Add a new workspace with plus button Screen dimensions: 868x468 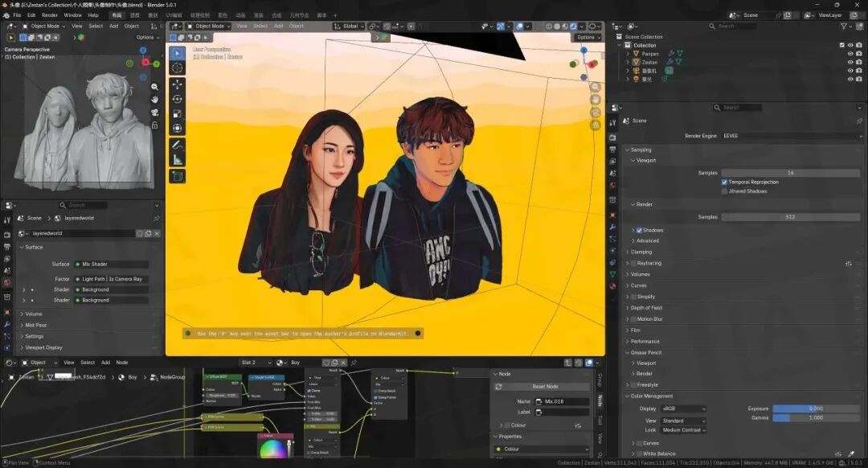[335, 15]
